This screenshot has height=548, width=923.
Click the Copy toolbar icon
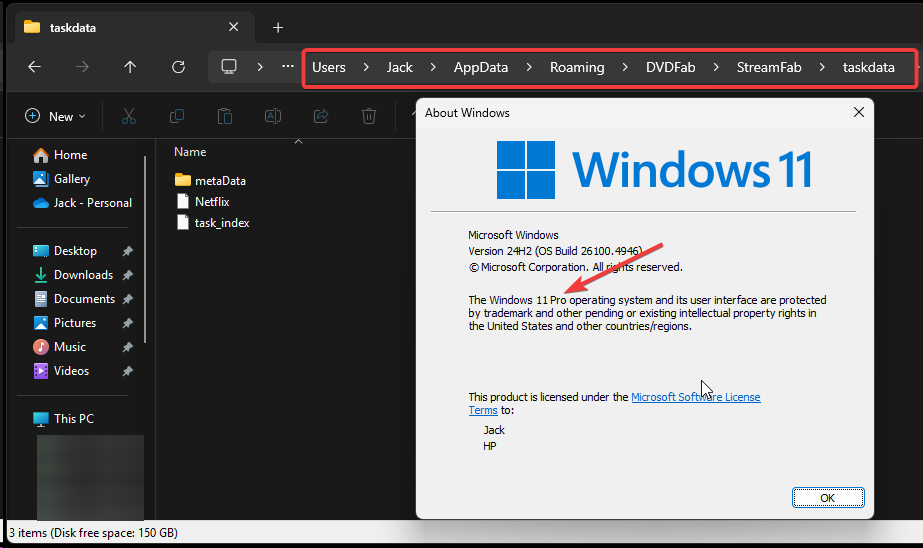pos(176,116)
